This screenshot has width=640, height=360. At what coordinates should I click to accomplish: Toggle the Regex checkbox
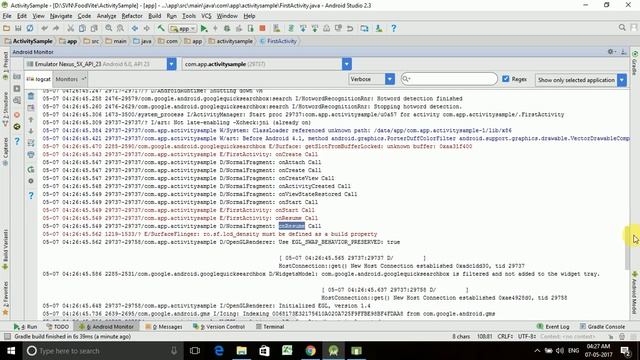click(x=506, y=79)
